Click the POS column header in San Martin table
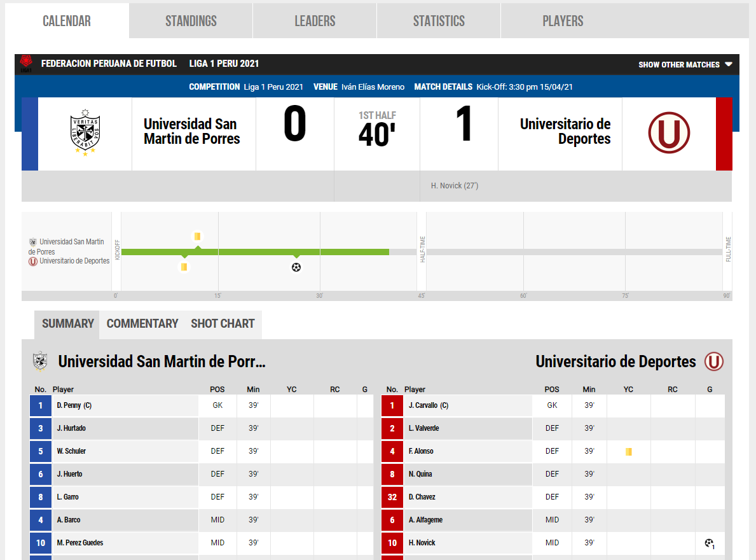 tap(217, 389)
